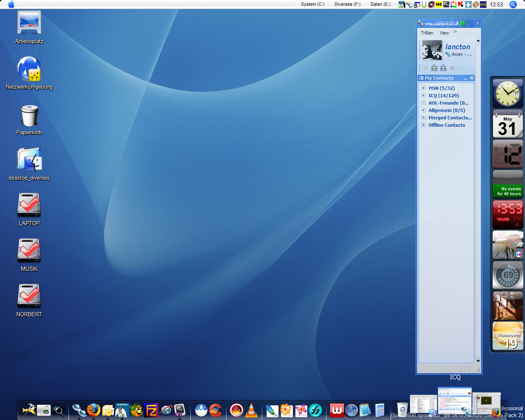This screenshot has width=525, height=420.
Task: Click the Hannover weather widget
Action: pos(508,336)
